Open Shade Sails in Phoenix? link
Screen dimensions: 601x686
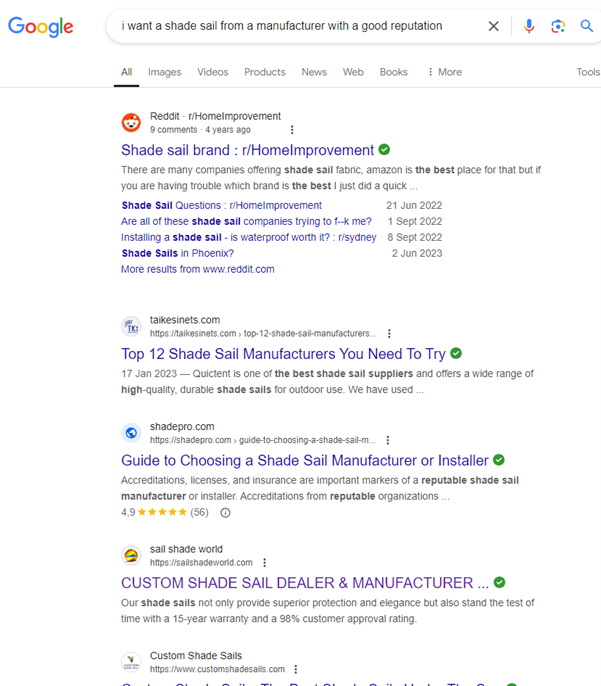click(x=178, y=253)
